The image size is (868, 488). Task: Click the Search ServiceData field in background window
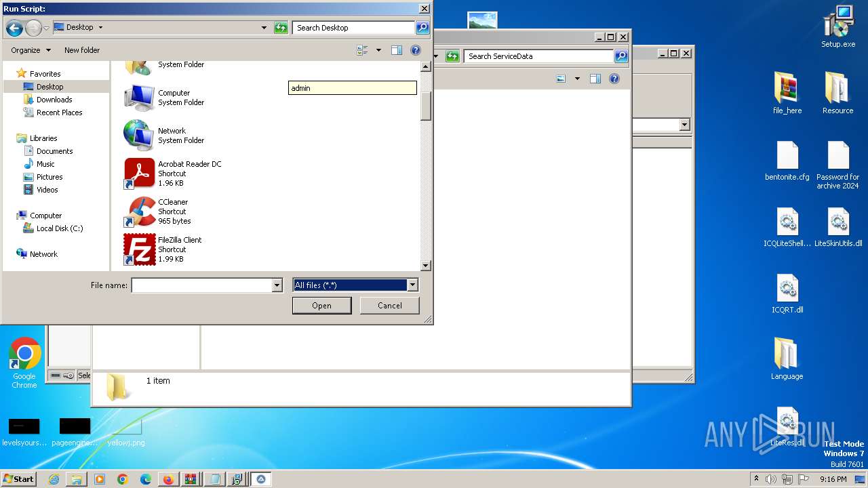(x=539, y=56)
